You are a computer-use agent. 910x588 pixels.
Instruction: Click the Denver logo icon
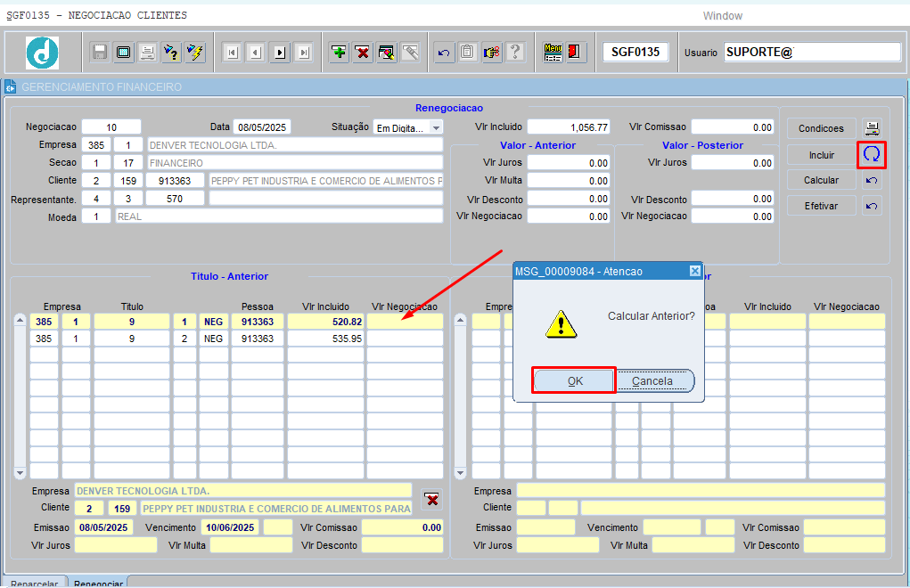pos(43,53)
